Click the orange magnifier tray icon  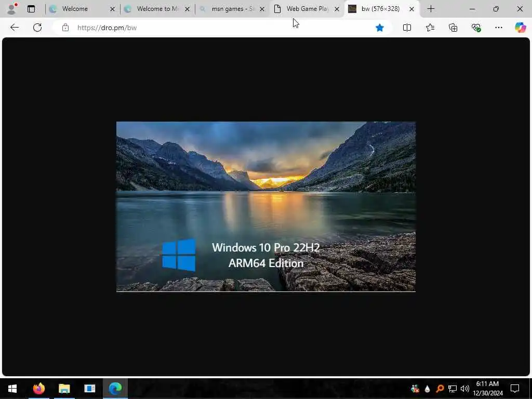440,389
